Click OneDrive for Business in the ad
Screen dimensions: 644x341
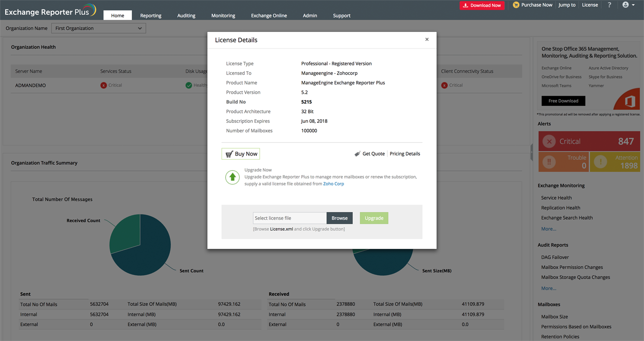click(x=561, y=77)
